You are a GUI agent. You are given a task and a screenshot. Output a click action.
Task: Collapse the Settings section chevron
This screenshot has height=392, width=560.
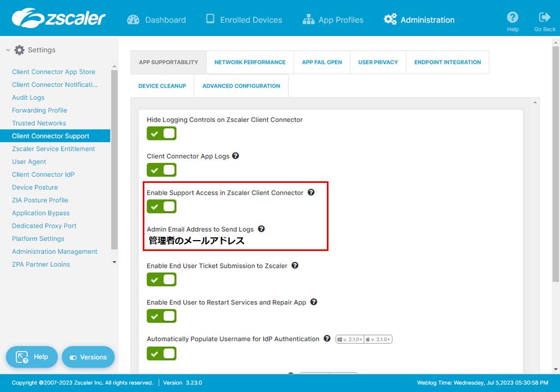point(8,50)
